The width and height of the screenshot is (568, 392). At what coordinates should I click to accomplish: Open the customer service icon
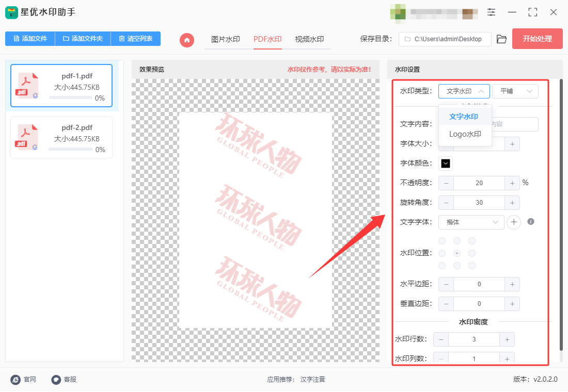click(x=56, y=379)
